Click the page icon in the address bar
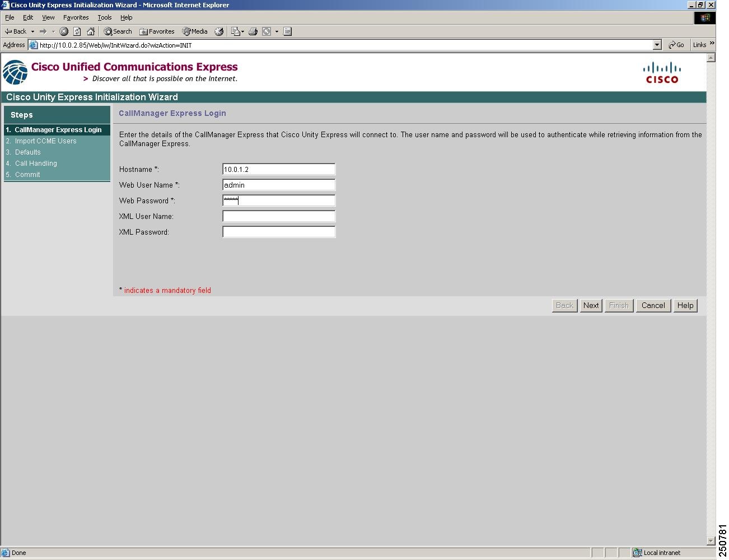 point(34,45)
